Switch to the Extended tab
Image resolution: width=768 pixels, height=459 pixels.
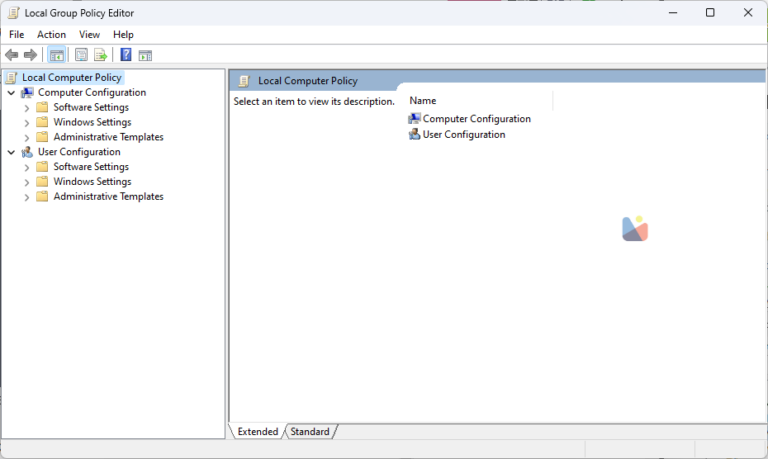pos(257,432)
